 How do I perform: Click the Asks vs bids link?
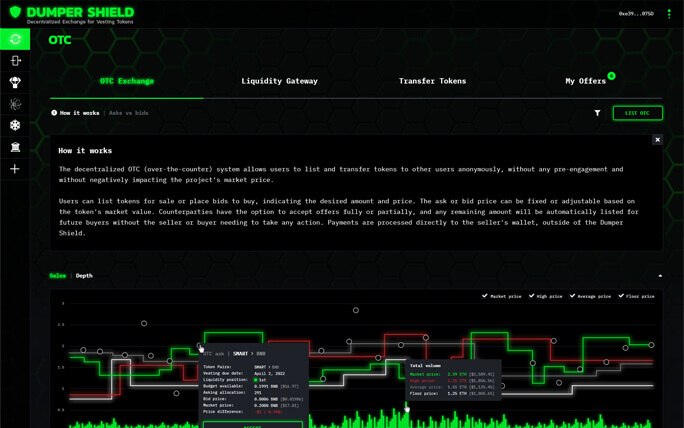129,113
